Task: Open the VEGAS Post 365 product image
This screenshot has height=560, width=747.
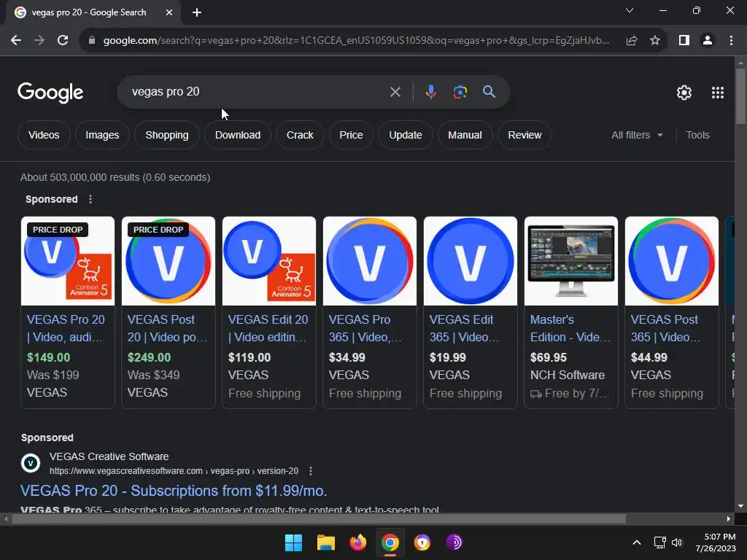Action: point(672,261)
